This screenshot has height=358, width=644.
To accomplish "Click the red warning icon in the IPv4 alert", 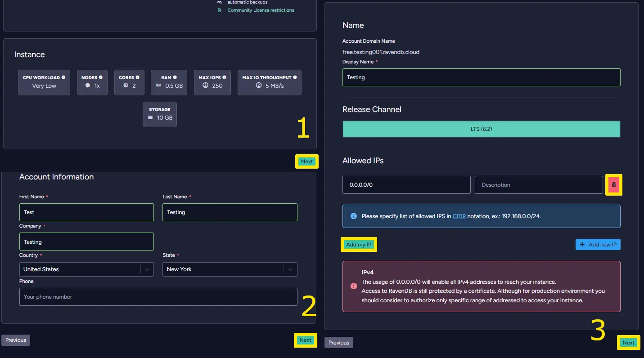I will click(x=353, y=286).
